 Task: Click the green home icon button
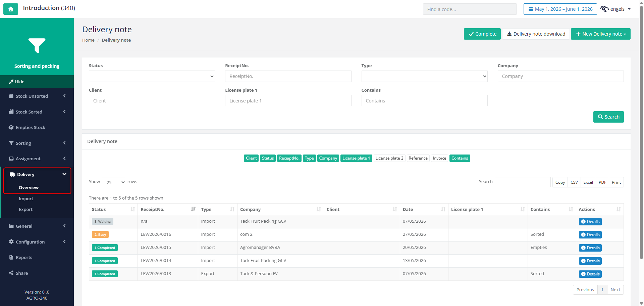[x=11, y=9]
